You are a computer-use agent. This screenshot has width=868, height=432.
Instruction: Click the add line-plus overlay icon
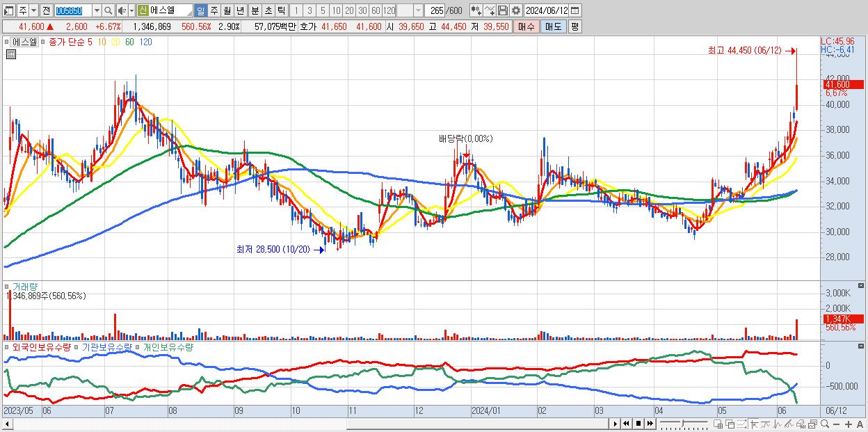pyautogui.click(x=490, y=10)
